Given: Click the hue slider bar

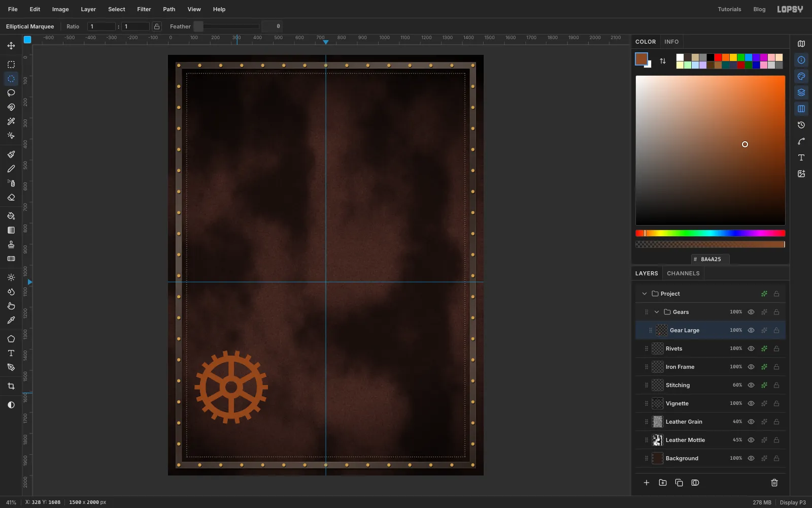Looking at the screenshot, I should (x=710, y=233).
